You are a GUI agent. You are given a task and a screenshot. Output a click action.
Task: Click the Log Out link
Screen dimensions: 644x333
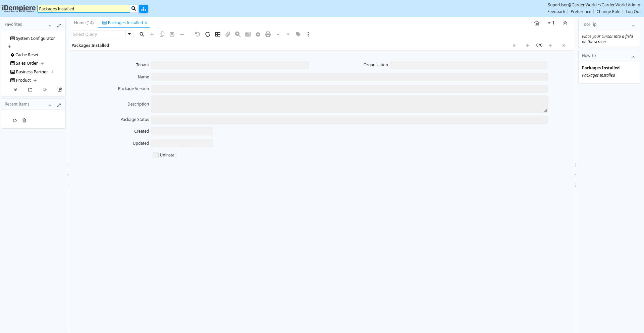pyautogui.click(x=633, y=12)
